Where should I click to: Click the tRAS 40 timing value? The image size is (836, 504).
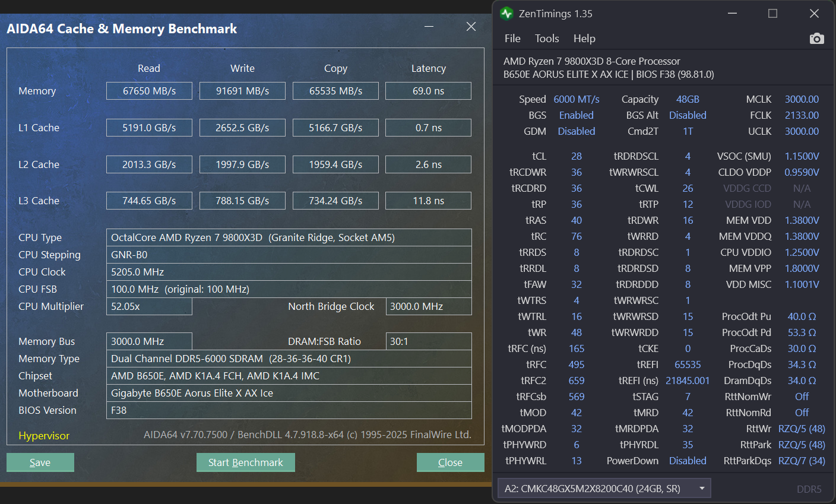point(577,220)
